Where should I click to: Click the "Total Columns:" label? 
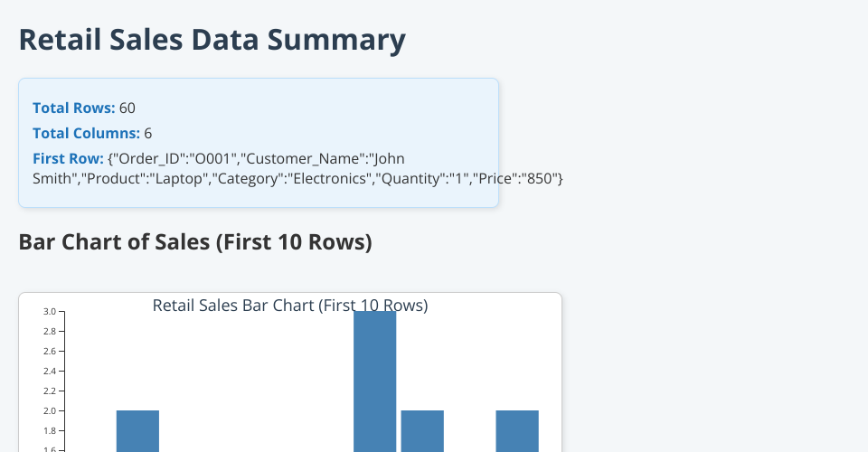point(86,134)
